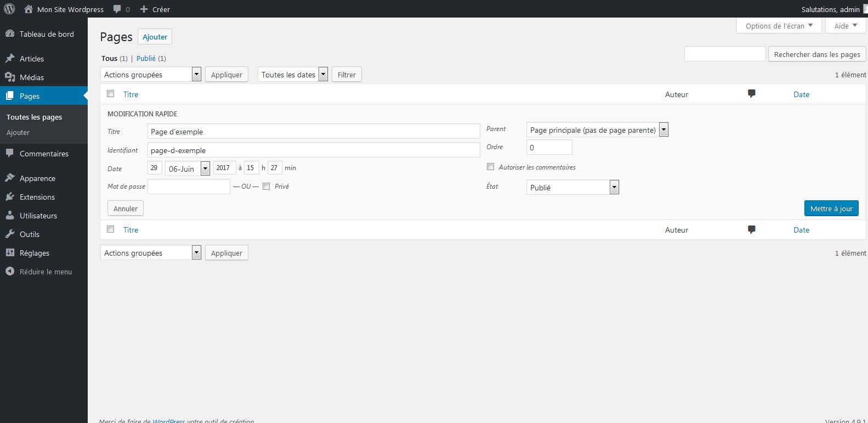868x423 pixels.
Task: Expand Options de l'écran panel
Action: click(779, 26)
